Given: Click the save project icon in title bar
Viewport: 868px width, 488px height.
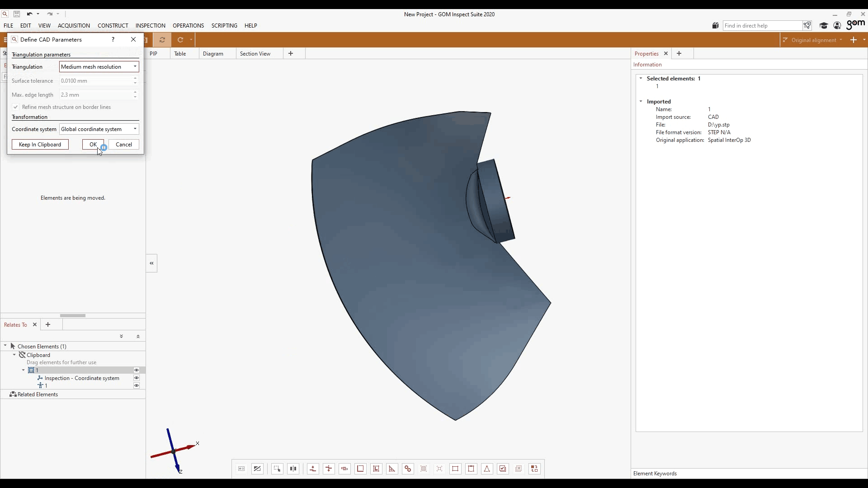Looking at the screenshot, I should coord(17,14).
